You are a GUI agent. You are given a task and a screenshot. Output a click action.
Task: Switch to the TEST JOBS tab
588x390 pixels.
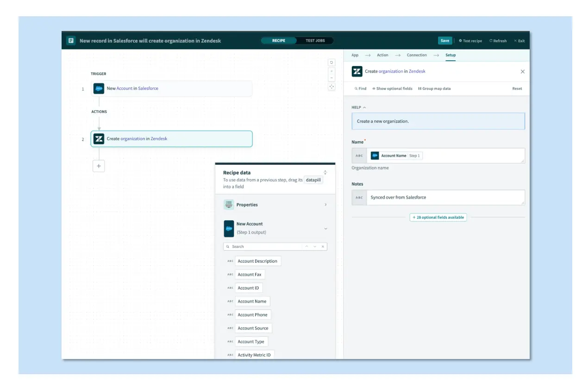point(315,40)
